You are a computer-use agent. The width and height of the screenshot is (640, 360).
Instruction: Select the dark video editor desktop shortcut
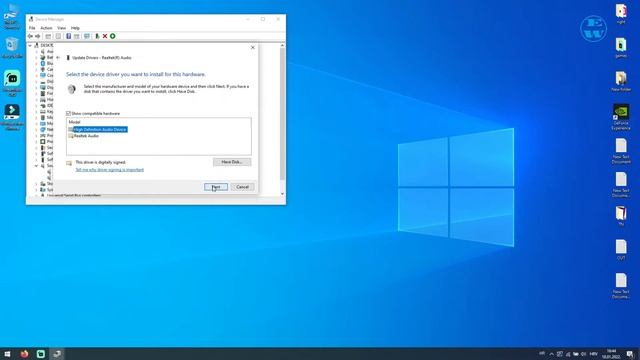point(12,117)
